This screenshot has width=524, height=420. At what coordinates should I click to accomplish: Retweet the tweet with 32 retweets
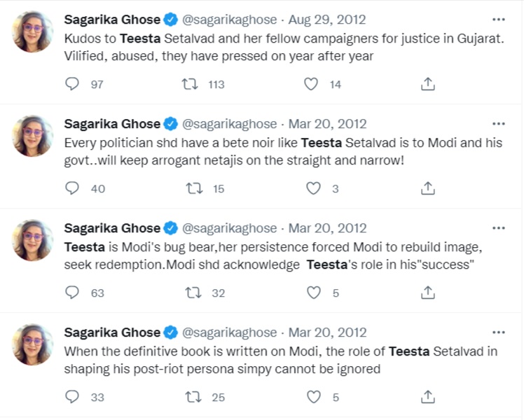189,293
